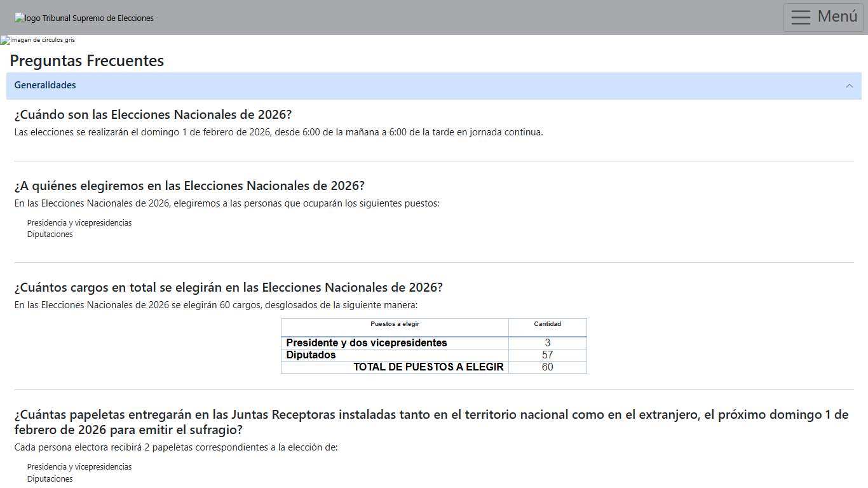Screen dimensions: 868x488
Task: Click the TOTAL DE PUESTOS A ELEGIR cell
Action: click(x=429, y=367)
